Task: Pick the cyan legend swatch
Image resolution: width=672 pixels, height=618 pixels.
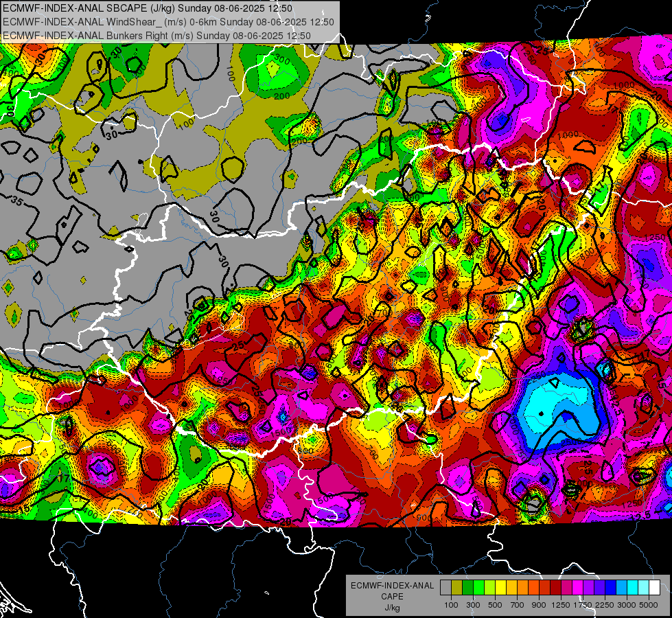Action: click(633, 587)
